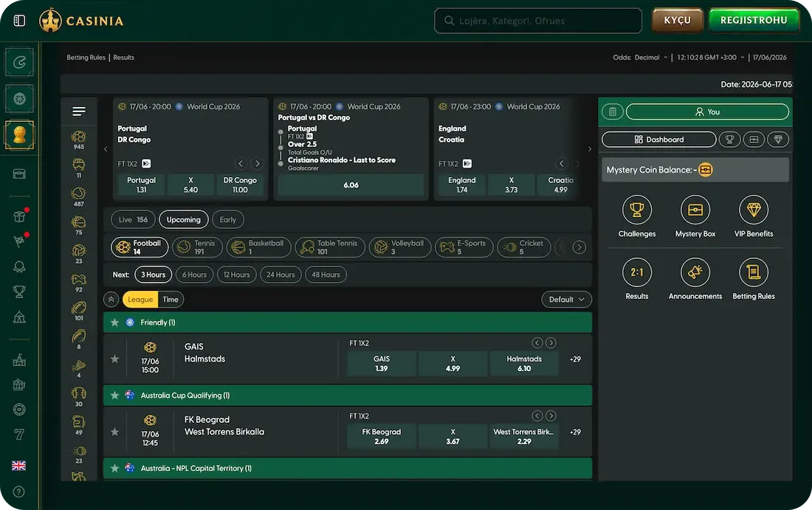Open the sports golden ball sidebar icon
812x510 pixels.
coord(20,134)
